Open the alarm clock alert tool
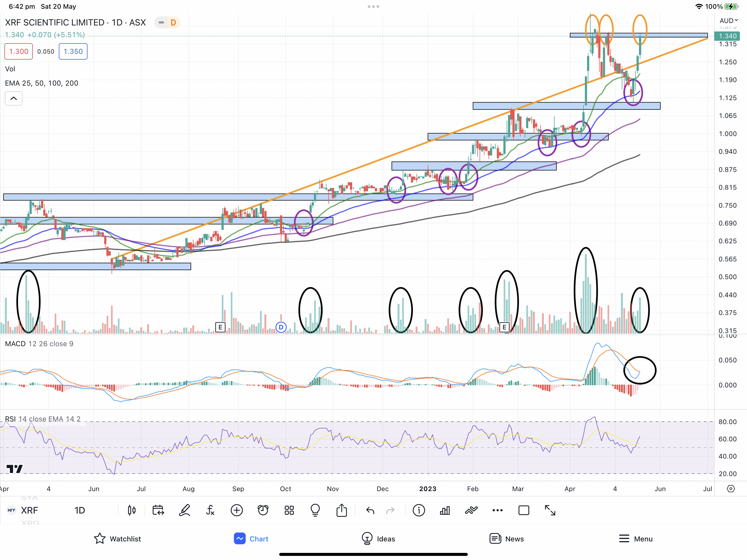The height and width of the screenshot is (560, 747). 263,510
